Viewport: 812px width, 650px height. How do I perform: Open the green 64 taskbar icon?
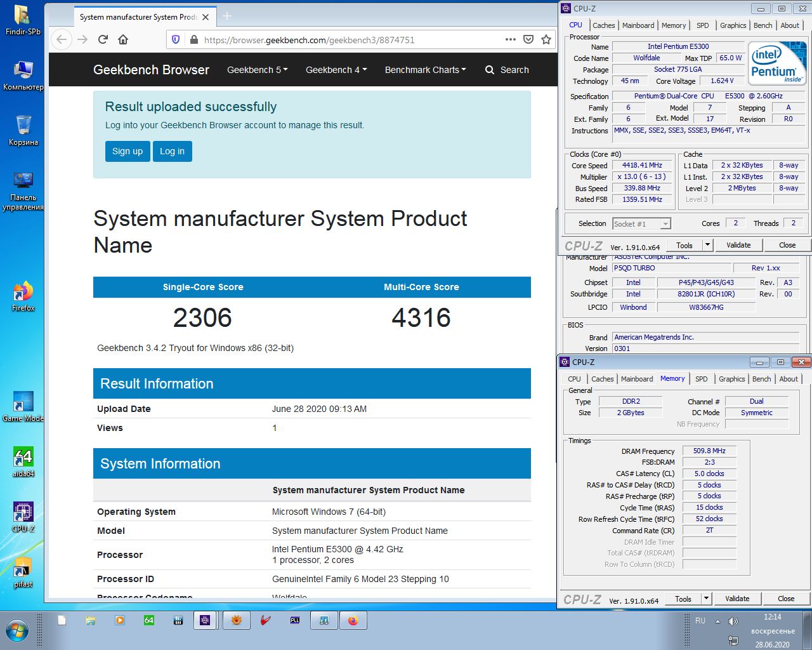coord(149,621)
